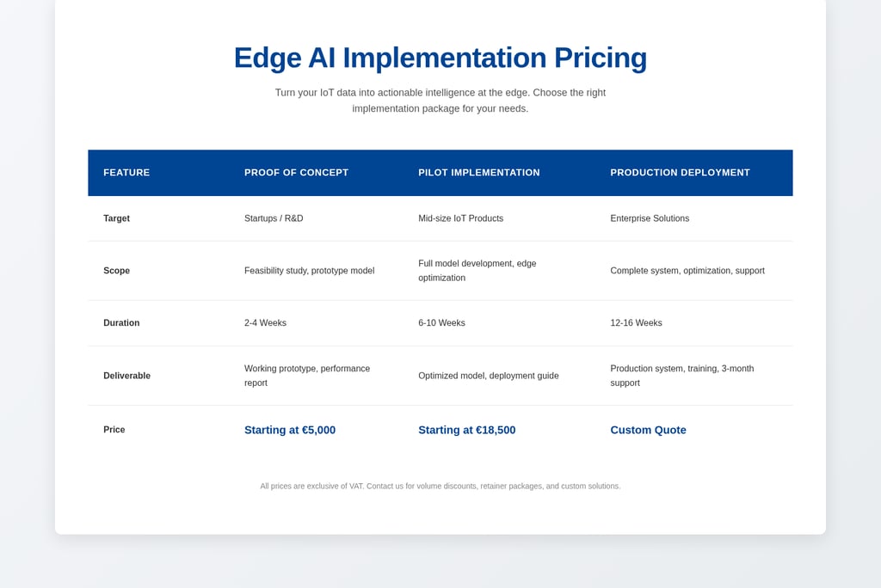881x588 pixels.
Task: Click the Edge AI Implementation Pricing heading
Action: [440, 58]
